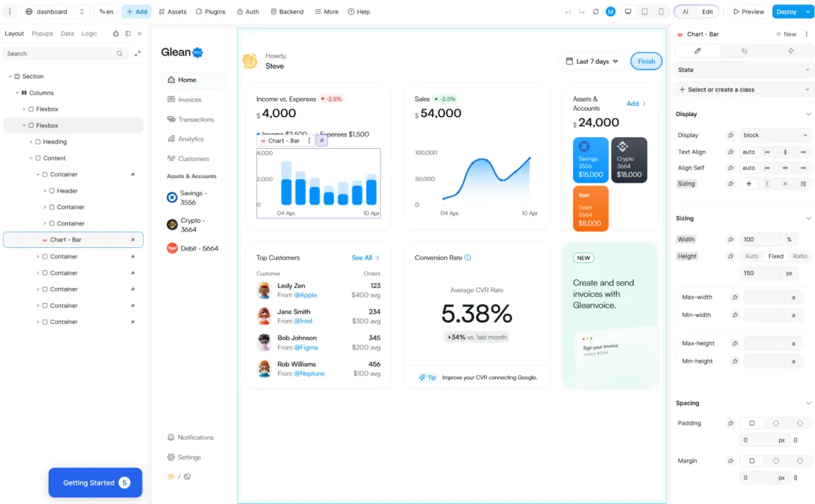Click the 'See All' link in Top Customers

click(365, 258)
